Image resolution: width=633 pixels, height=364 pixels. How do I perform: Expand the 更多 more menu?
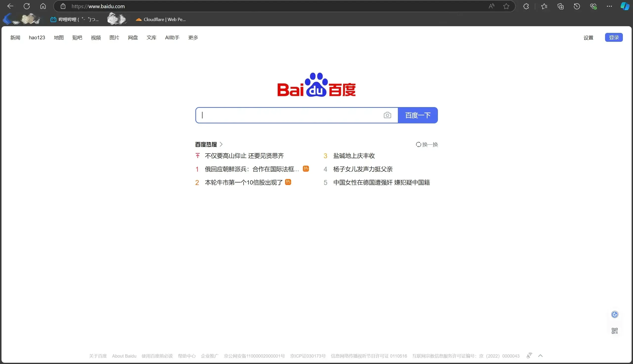(x=193, y=38)
